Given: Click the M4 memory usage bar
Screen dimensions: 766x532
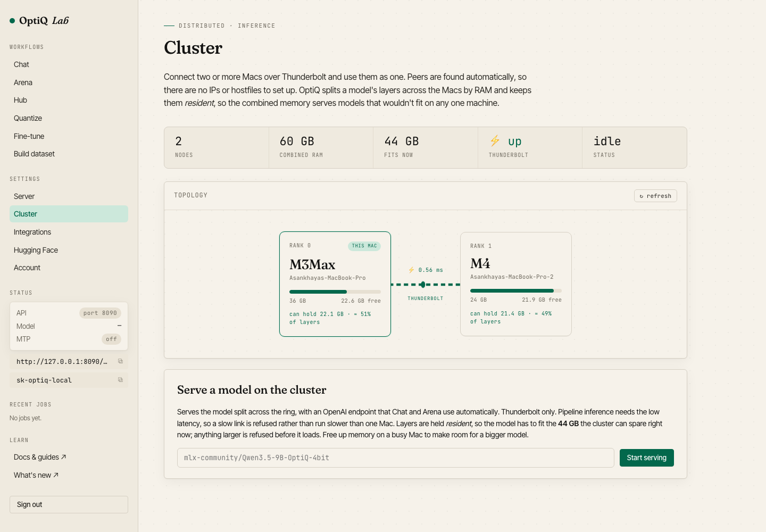Looking at the screenshot, I should pos(516,290).
